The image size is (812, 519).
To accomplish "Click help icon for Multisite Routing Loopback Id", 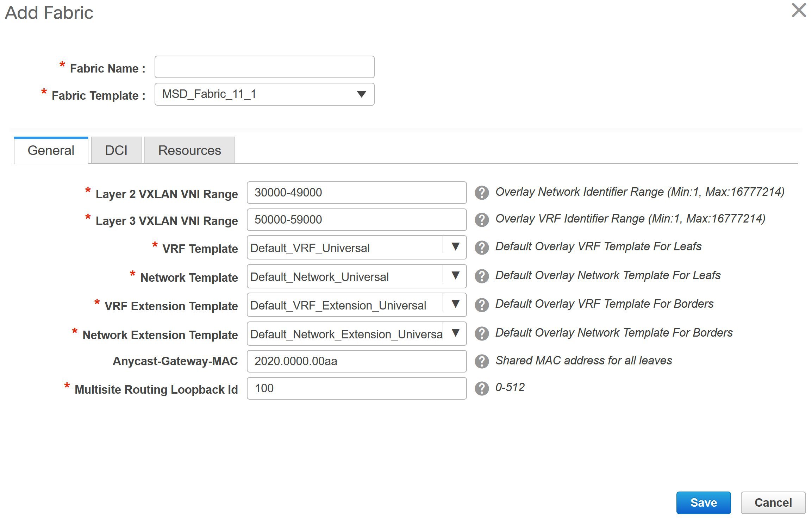I will click(x=481, y=388).
